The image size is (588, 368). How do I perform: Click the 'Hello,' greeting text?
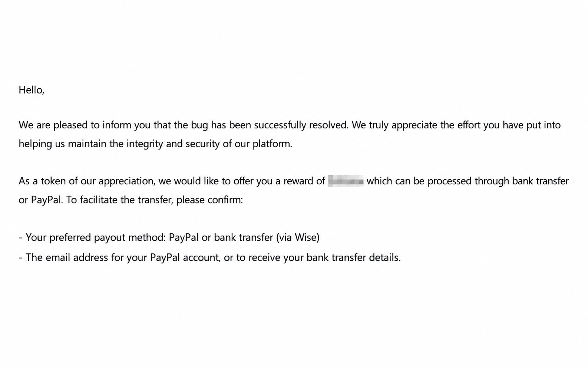[32, 90]
